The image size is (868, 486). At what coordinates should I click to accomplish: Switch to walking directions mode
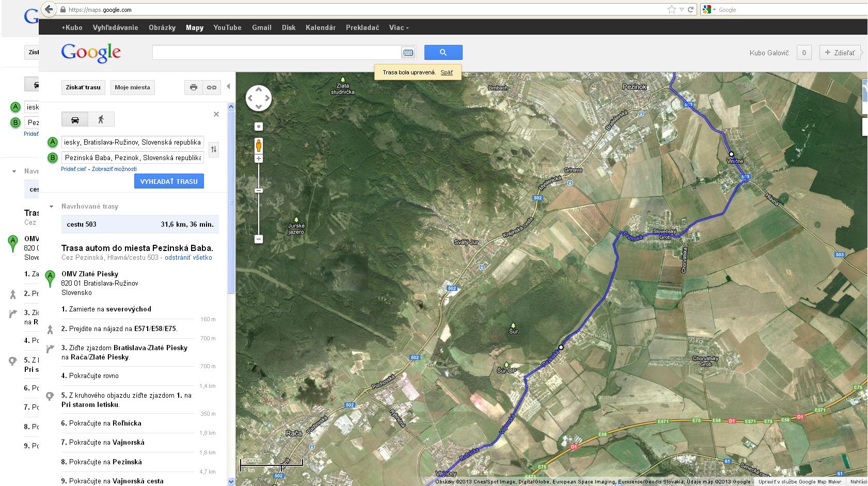tap(101, 119)
